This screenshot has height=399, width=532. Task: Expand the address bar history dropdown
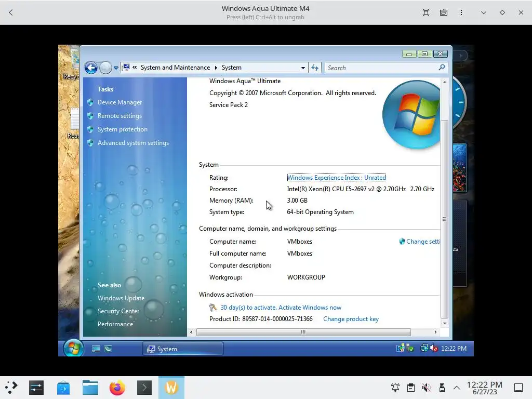(303, 68)
